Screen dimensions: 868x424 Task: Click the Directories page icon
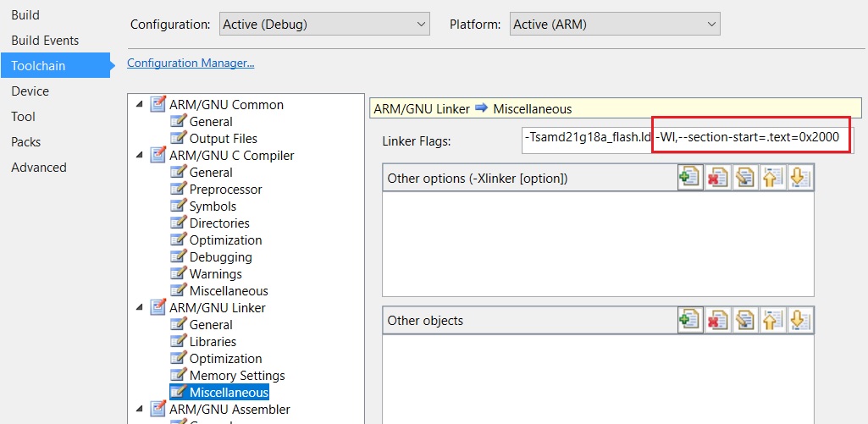point(178,223)
